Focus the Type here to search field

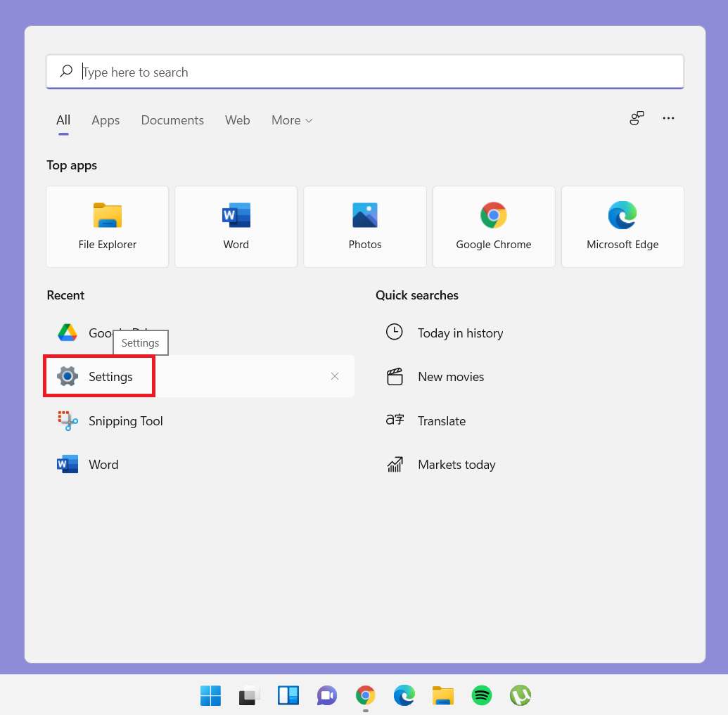point(365,72)
